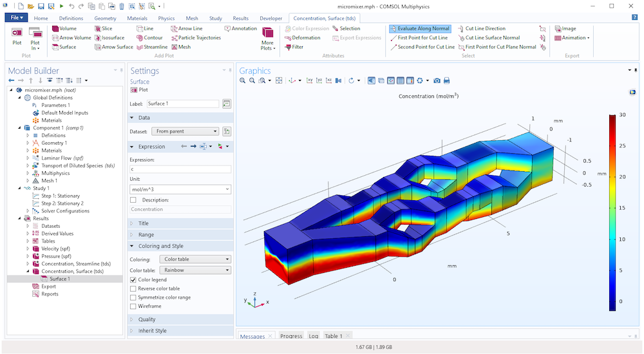Viewport: 644px width, 354px height.
Task: Print the Graphics window
Action: tap(447, 80)
